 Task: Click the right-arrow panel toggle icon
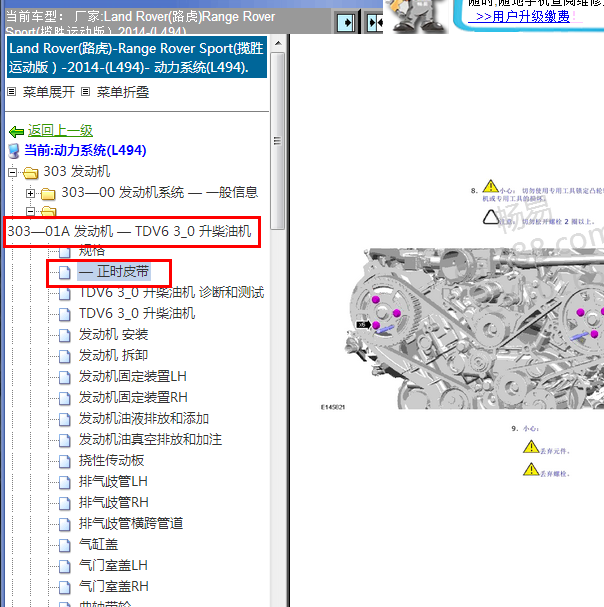[x=346, y=23]
